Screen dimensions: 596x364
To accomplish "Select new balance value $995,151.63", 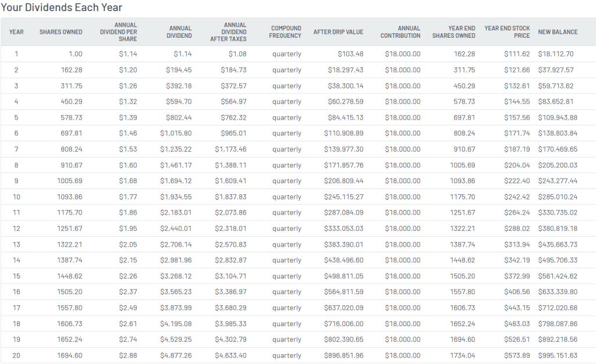I will [x=558, y=356].
